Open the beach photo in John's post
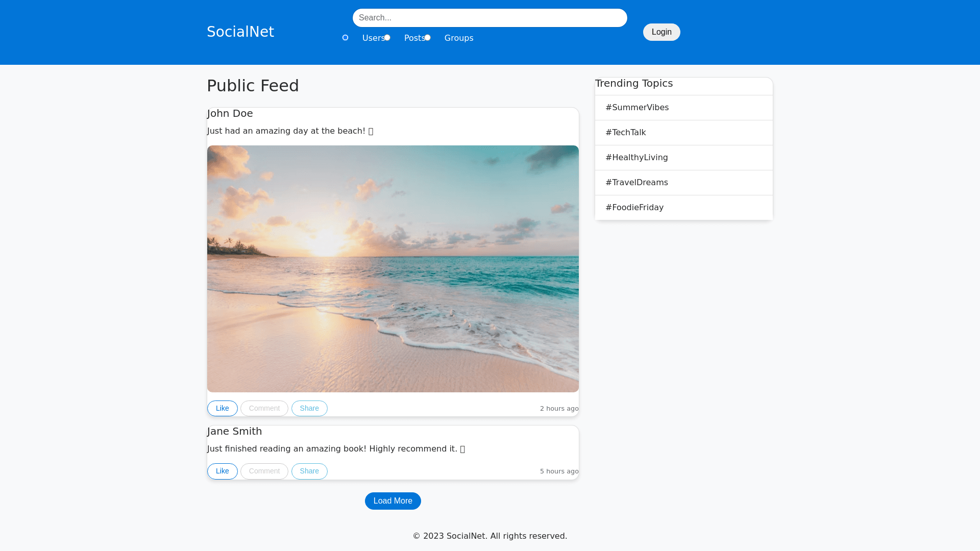 393,268
